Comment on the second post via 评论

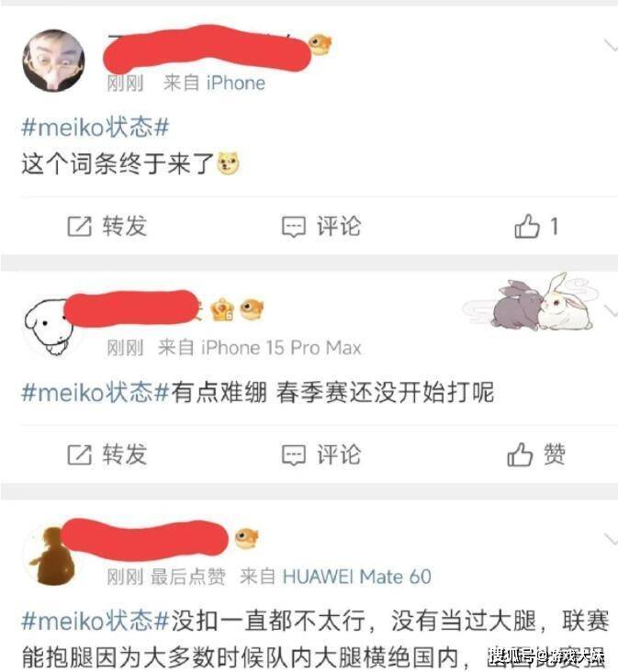tap(321, 454)
